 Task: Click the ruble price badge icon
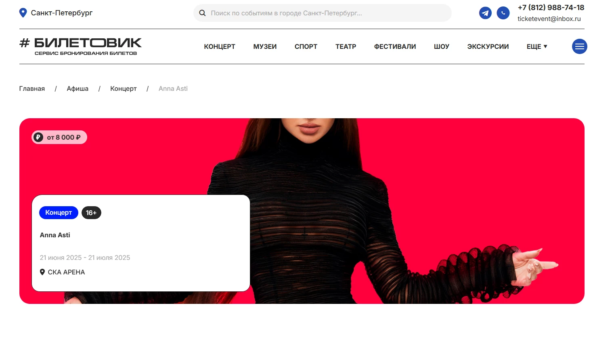pos(38,137)
